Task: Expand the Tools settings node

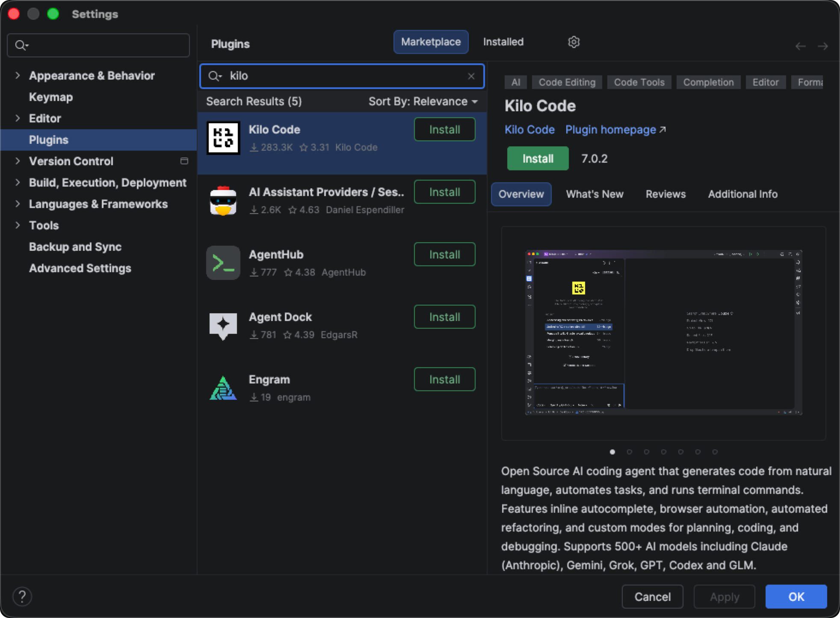Action: tap(18, 225)
